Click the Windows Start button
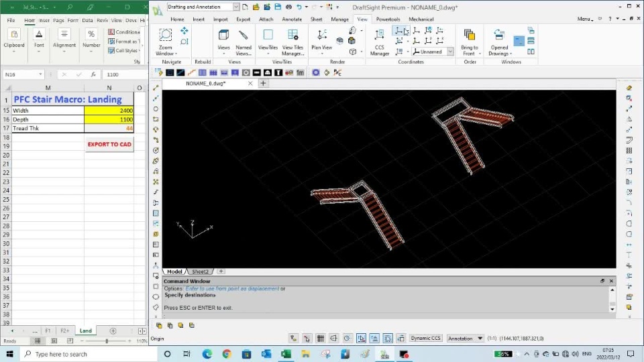This screenshot has width=644, height=362. click(x=10, y=354)
